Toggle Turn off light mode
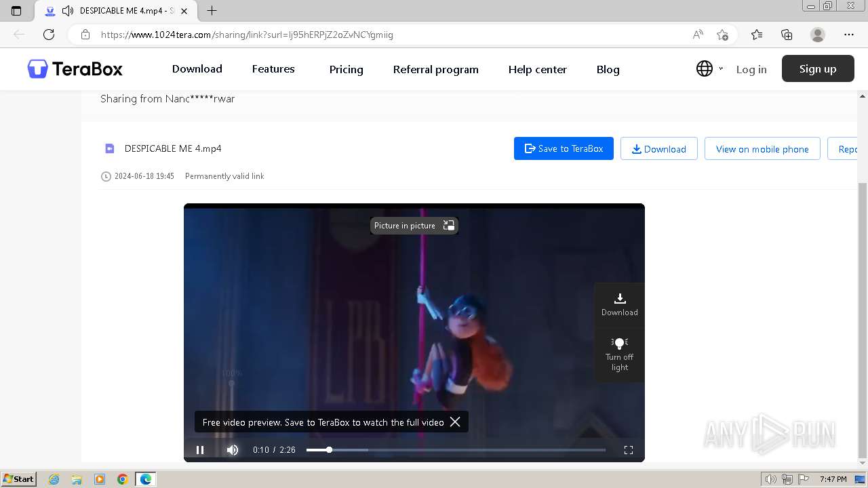Image resolution: width=868 pixels, height=488 pixels. [620, 354]
